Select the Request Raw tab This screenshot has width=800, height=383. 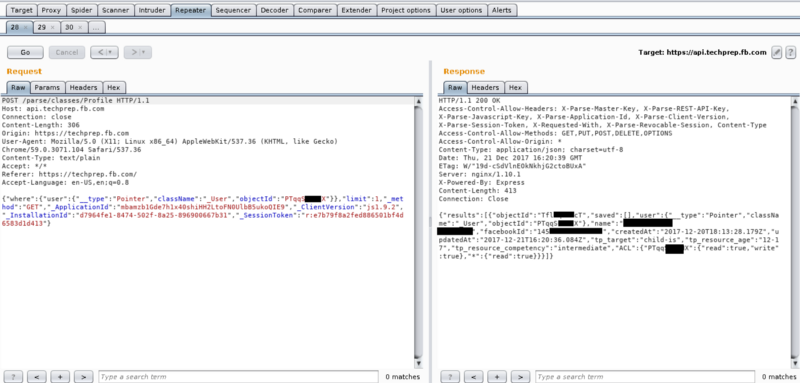(x=18, y=88)
